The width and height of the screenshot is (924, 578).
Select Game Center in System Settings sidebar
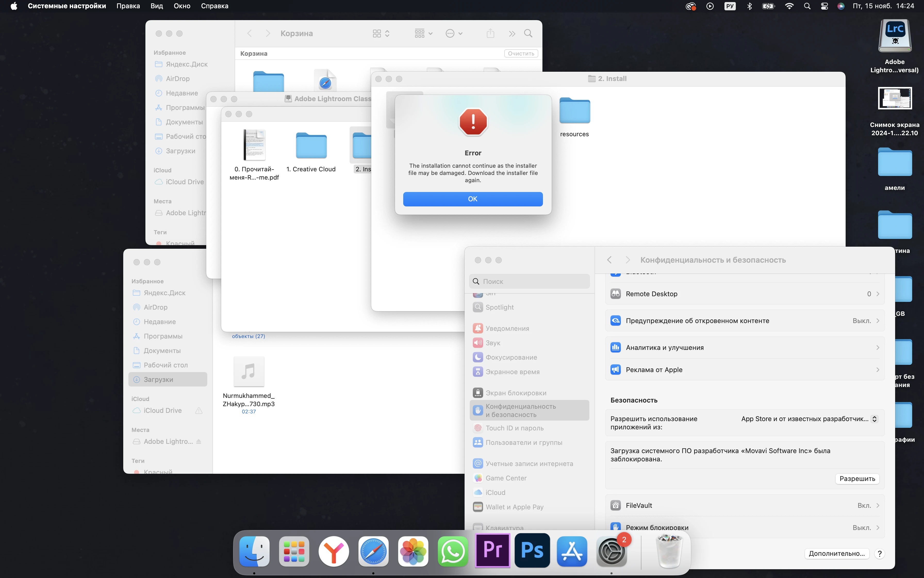pos(529,478)
